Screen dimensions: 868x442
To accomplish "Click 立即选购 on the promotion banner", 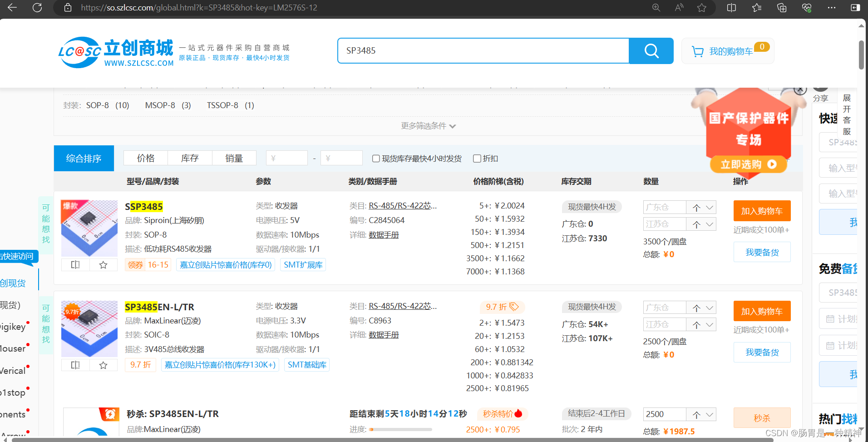I will coord(748,164).
